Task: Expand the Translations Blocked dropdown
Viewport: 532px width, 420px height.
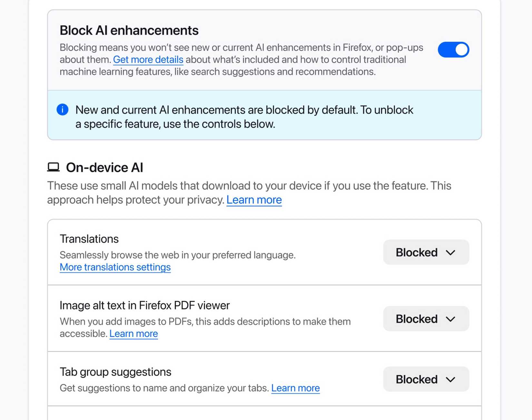Action: coord(426,252)
